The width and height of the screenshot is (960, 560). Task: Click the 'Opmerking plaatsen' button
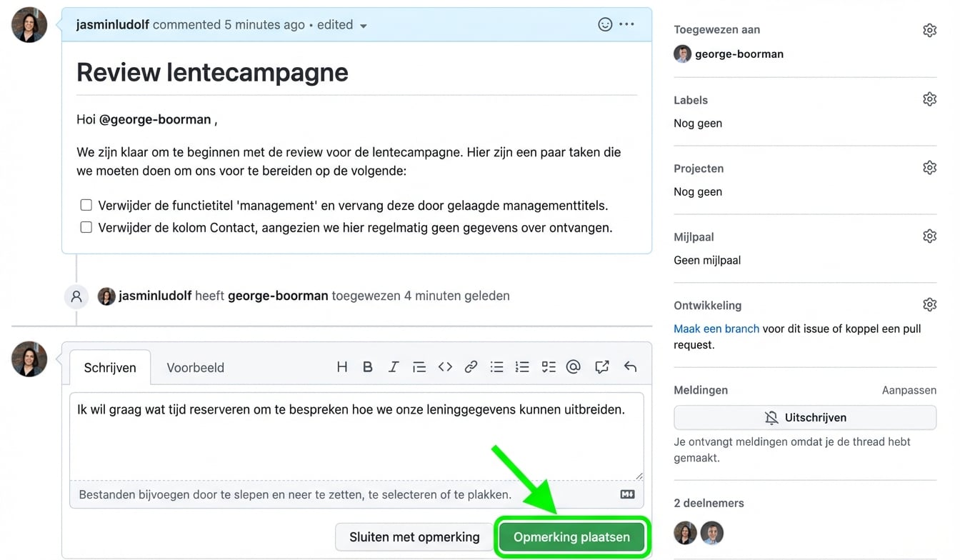pos(572,536)
